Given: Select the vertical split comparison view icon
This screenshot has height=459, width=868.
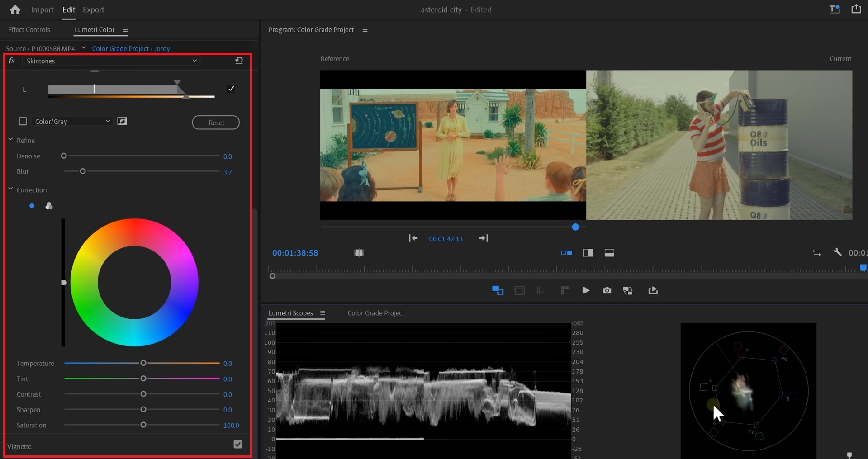Looking at the screenshot, I should [588, 253].
